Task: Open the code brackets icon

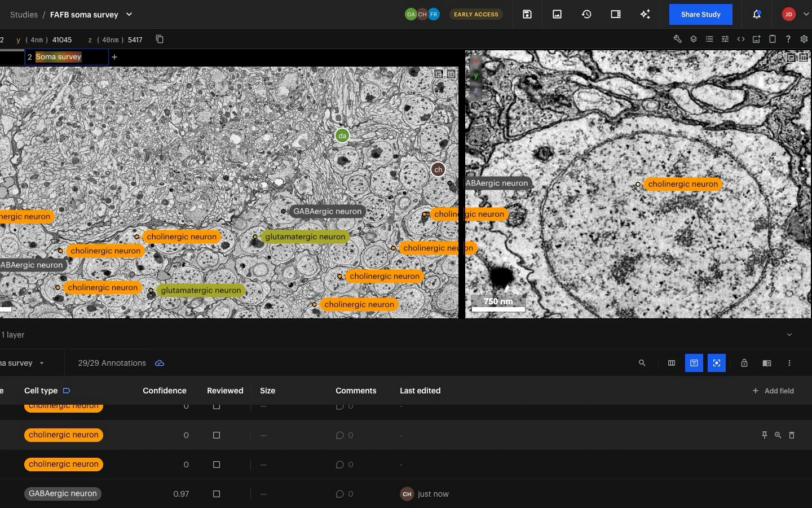Action: pos(741,39)
